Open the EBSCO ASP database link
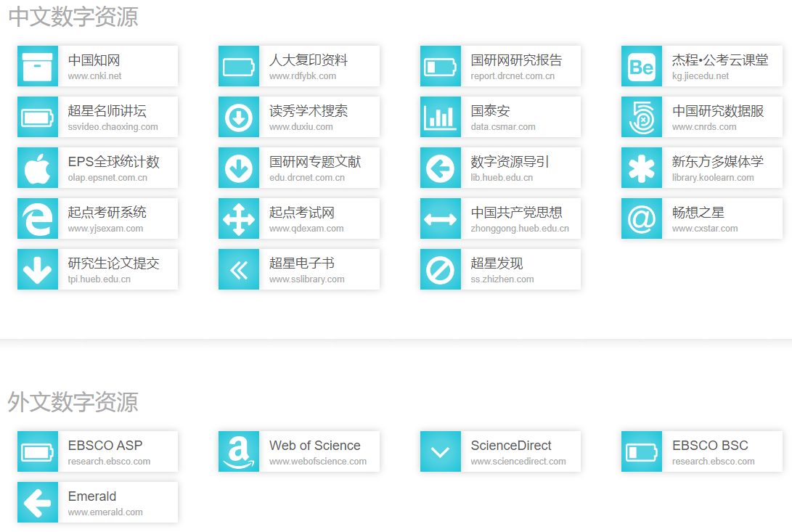The height and width of the screenshot is (532, 792). [x=105, y=446]
